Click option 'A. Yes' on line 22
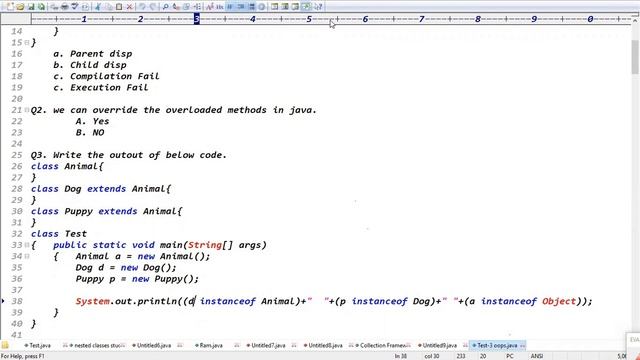 point(92,121)
